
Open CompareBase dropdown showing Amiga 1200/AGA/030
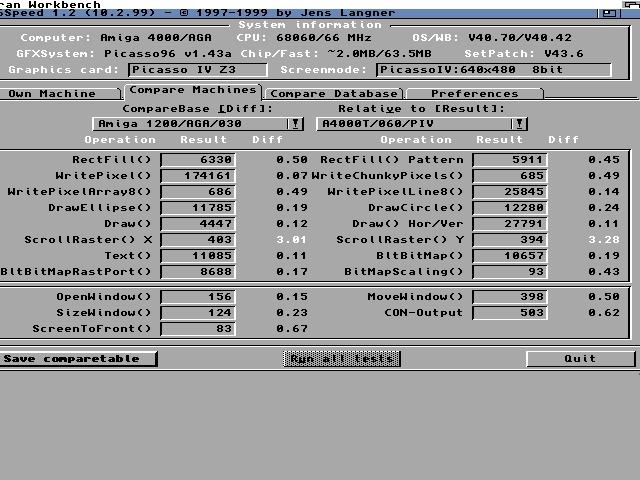click(198, 124)
